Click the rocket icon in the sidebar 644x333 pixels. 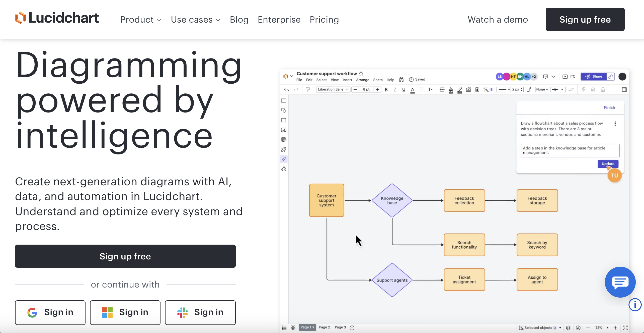pos(284,149)
